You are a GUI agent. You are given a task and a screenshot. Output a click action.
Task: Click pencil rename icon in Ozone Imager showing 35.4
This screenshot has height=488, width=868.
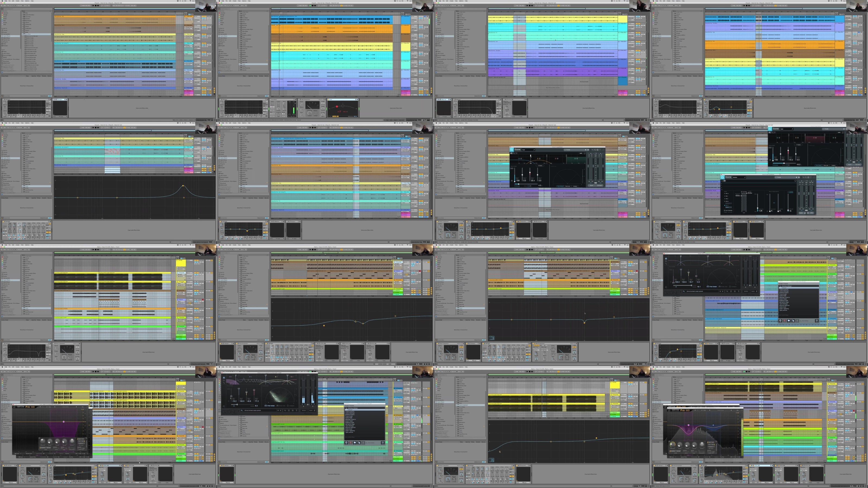[534, 150]
